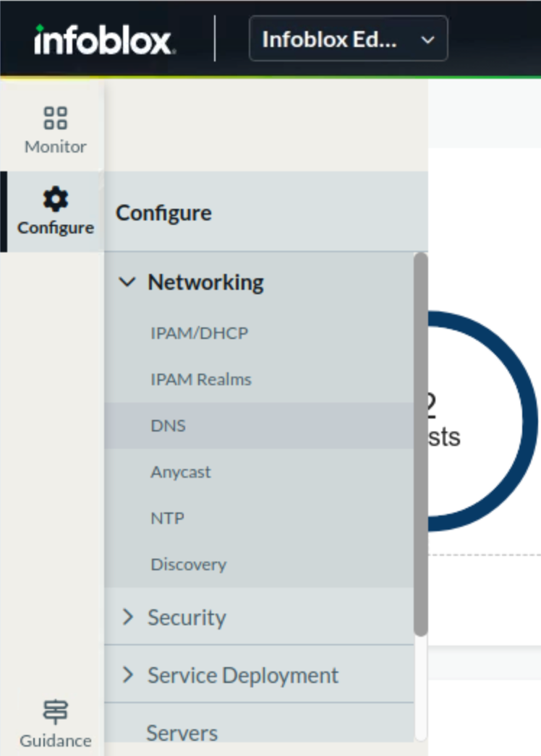The image size is (541, 756).
Task: Expand the Security section chevron
Action: pyautogui.click(x=128, y=617)
